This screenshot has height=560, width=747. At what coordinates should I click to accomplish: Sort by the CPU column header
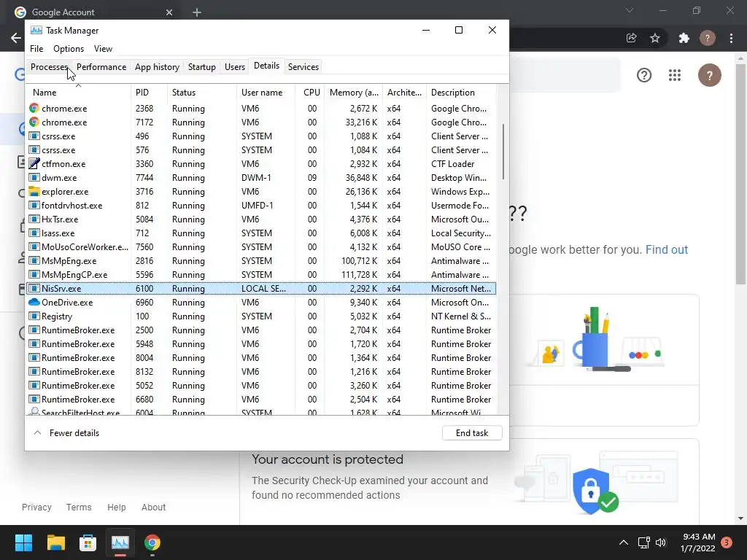point(310,93)
